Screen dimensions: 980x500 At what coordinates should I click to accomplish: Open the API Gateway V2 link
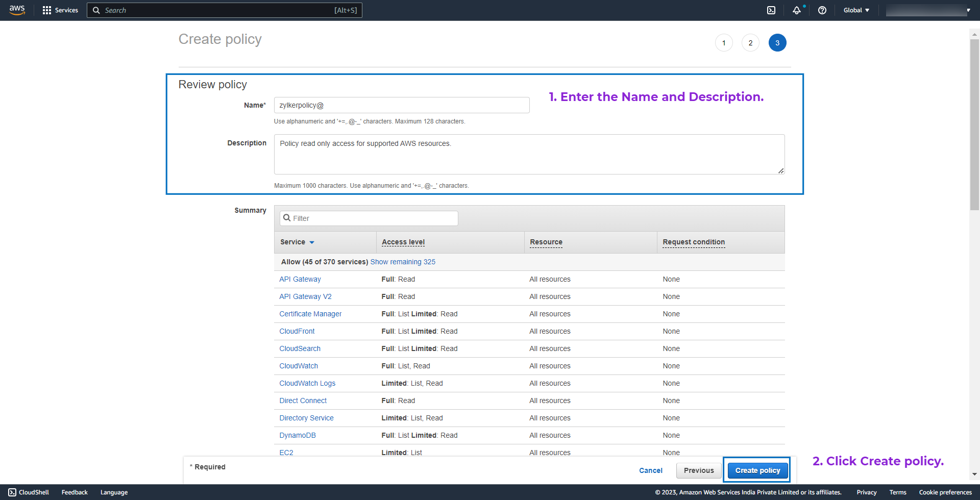(x=305, y=296)
